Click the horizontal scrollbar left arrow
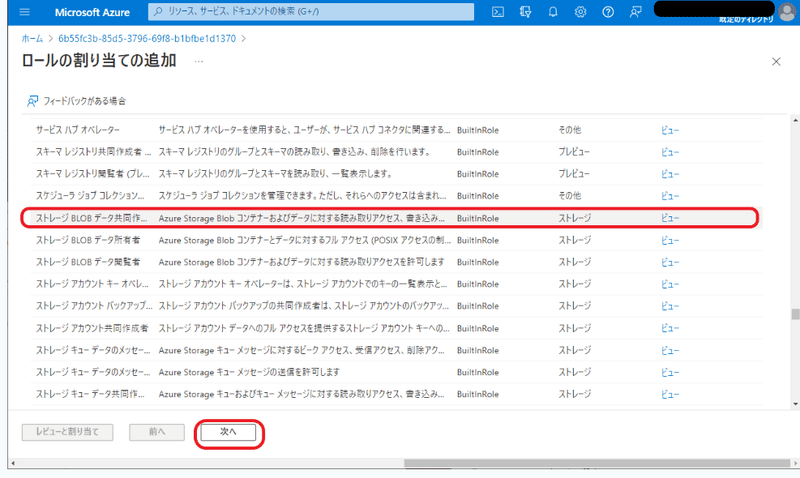The width and height of the screenshot is (800, 478). coord(13,463)
